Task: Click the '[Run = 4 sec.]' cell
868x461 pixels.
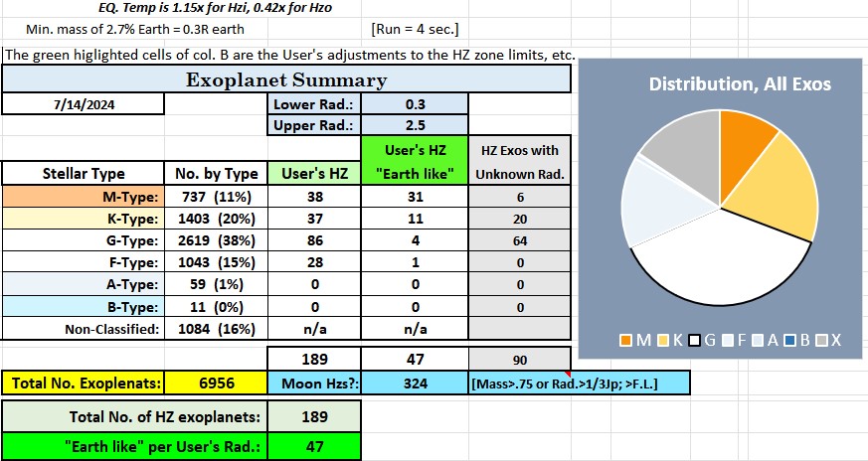Action: 415,29
